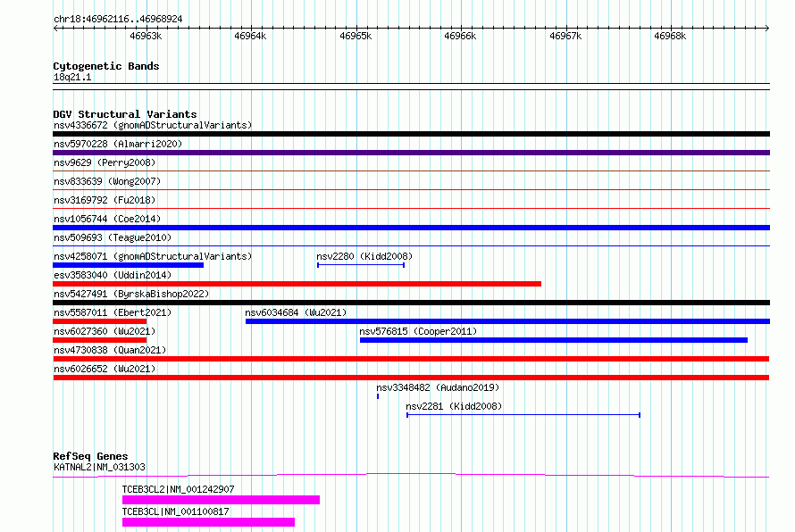
Task: Click the black nsv5427491 variant bar
Action: pos(411,303)
